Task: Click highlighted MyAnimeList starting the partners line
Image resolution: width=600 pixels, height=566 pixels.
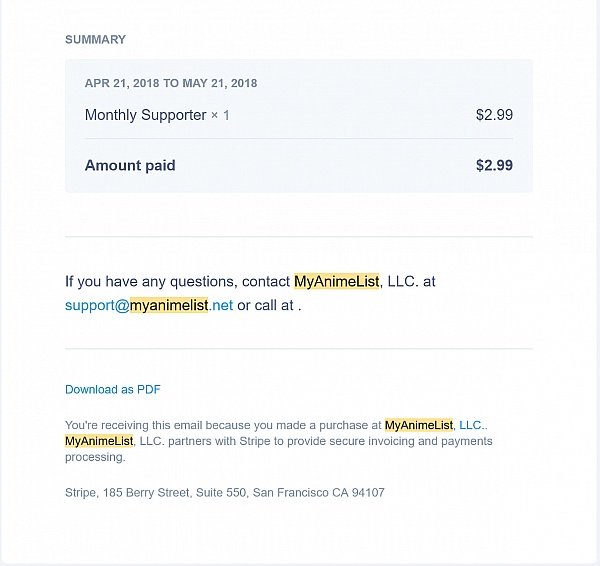Action: (x=99, y=441)
